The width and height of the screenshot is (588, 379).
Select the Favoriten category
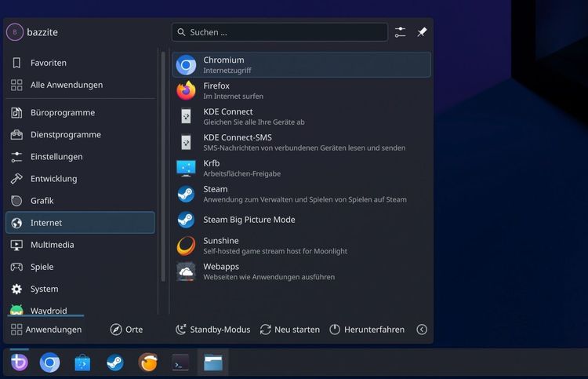click(80, 63)
